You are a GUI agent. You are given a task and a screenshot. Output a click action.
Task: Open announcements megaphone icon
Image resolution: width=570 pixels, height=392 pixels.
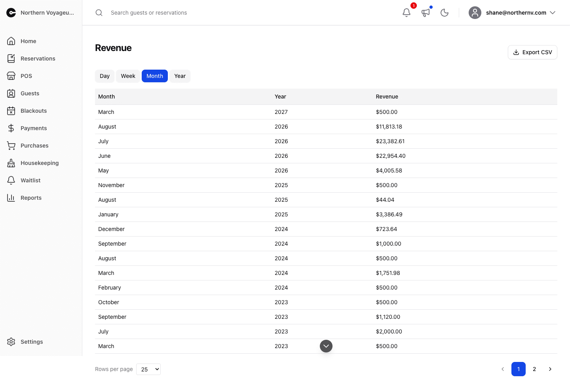[x=426, y=13]
